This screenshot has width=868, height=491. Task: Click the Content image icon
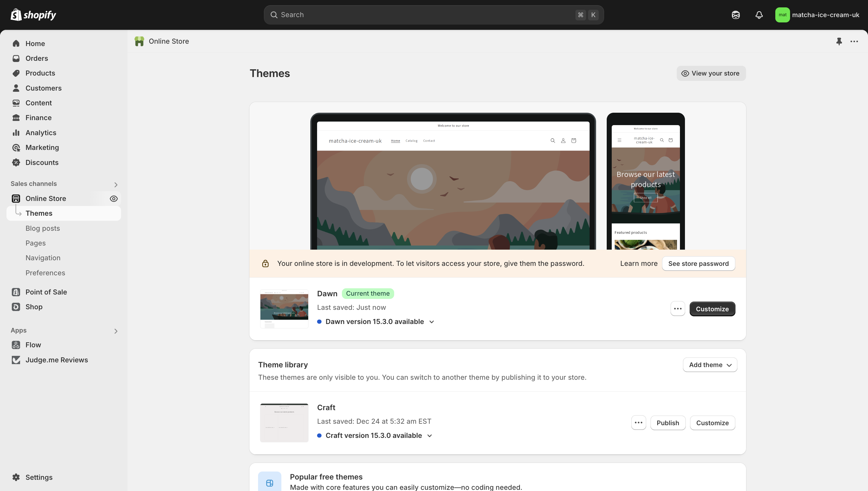pyautogui.click(x=16, y=103)
